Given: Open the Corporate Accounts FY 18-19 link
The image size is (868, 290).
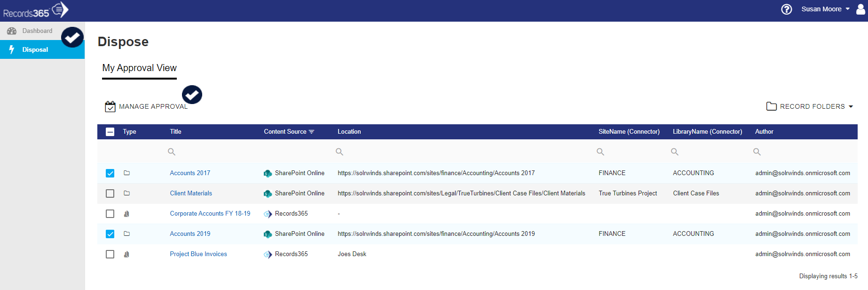Looking at the screenshot, I should point(210,213).
